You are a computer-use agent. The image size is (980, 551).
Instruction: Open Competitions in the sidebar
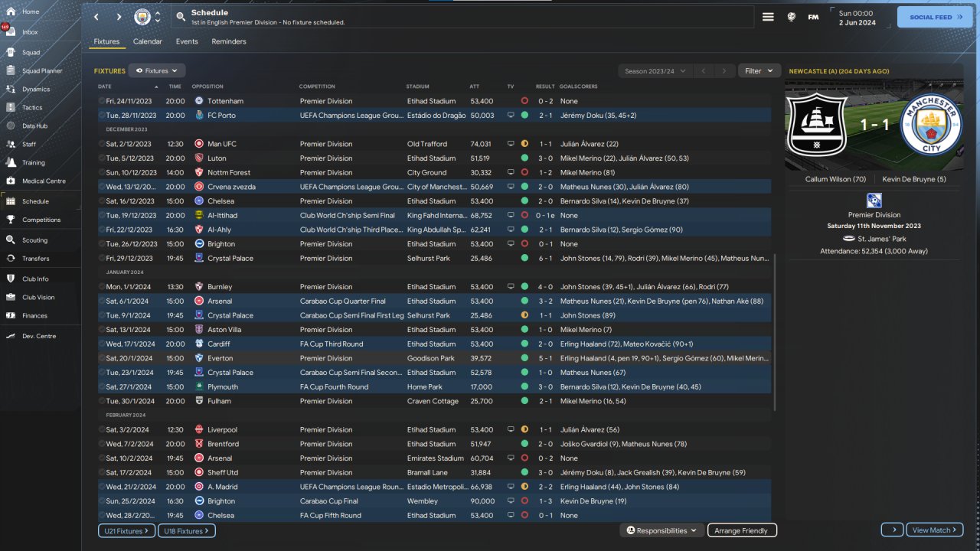point(41,220)
